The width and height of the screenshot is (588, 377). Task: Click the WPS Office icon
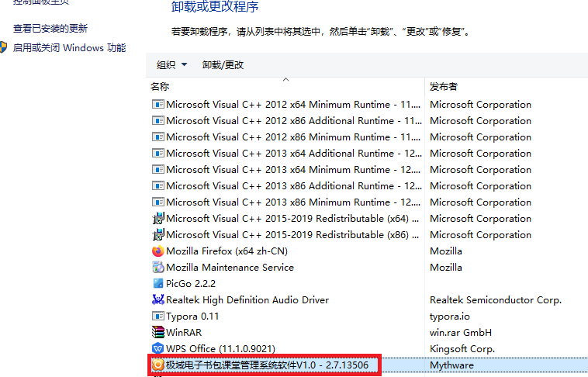(158, 349)
